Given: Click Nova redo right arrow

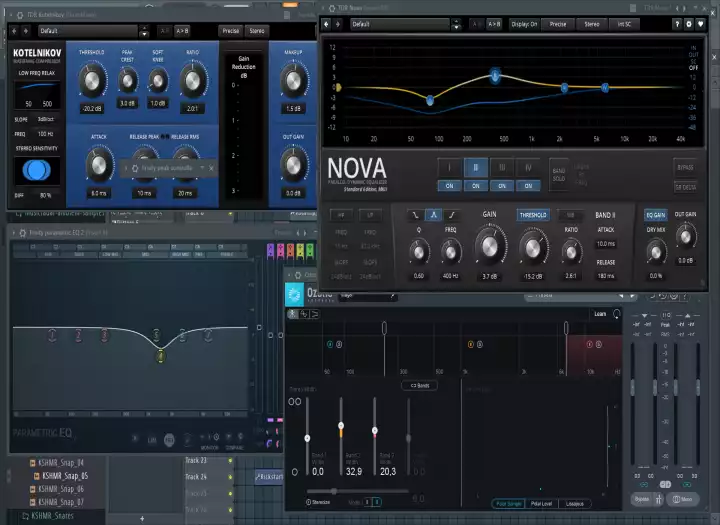Looking at the screenshot, I should [338, 24].
